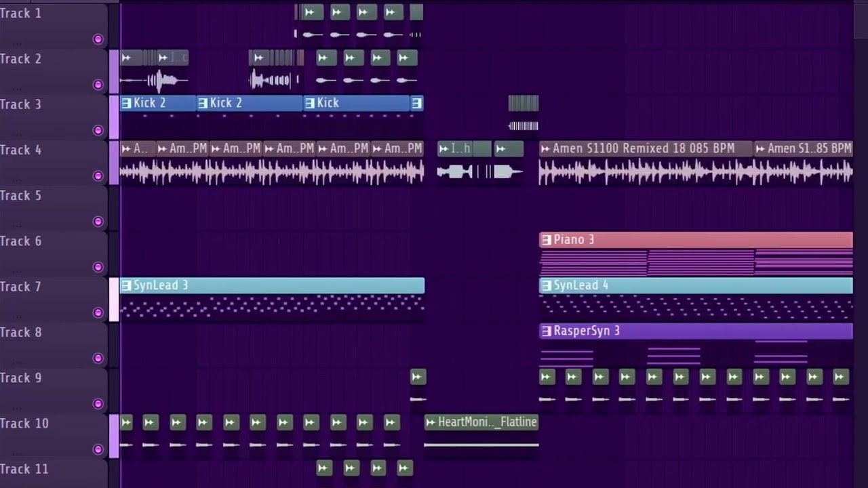Select the Track 2 header label
The width and height of the screenshot is (868, 488).
point(20,59)
